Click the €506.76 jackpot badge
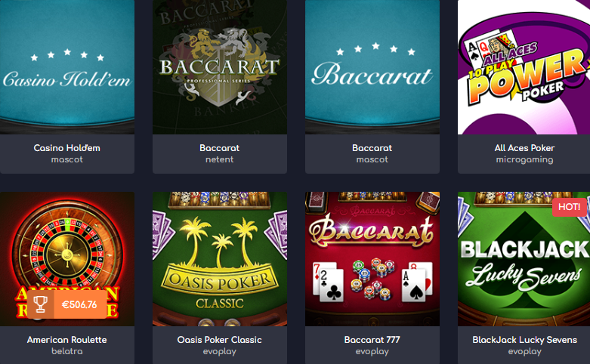 (x=67, y=304)
